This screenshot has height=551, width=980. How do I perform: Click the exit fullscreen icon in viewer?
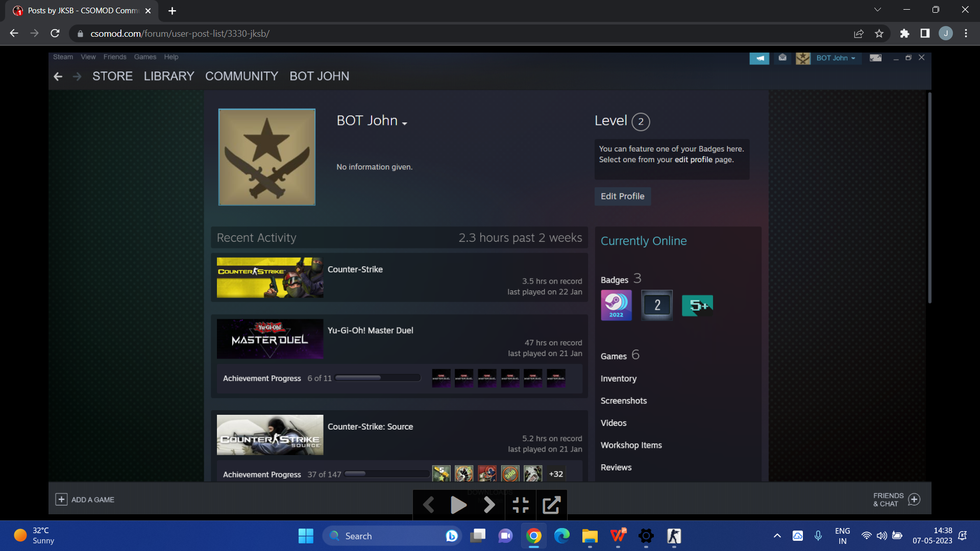coord(520,505)
